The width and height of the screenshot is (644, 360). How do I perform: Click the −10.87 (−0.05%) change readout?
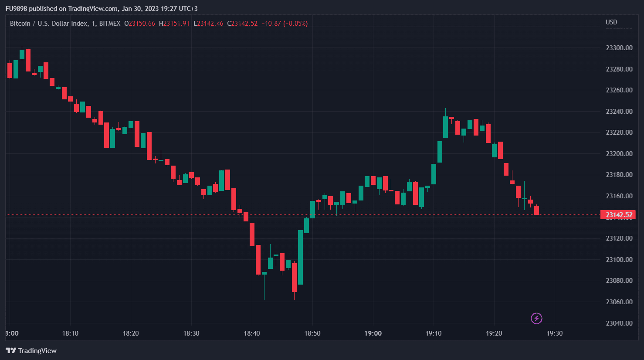284,24
